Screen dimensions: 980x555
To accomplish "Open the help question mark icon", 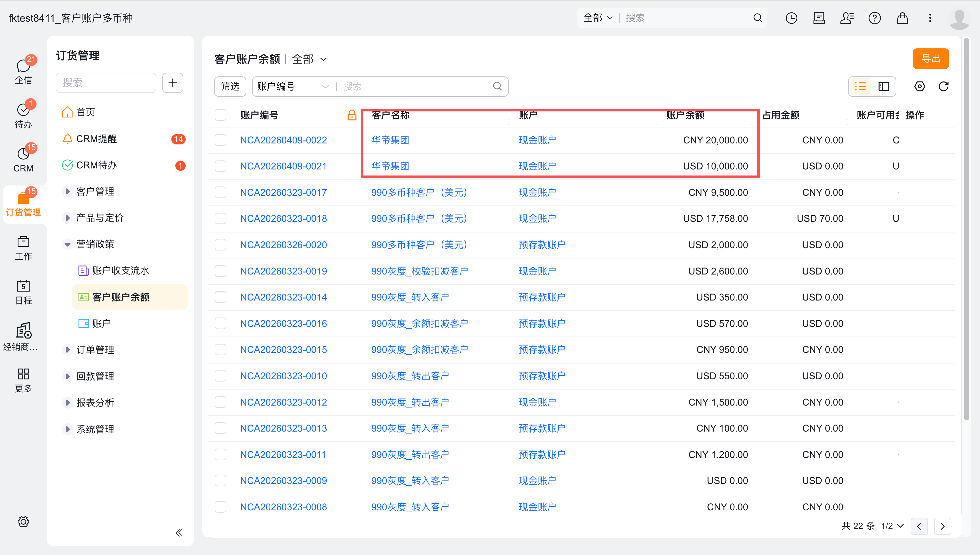I will (874, 18).
